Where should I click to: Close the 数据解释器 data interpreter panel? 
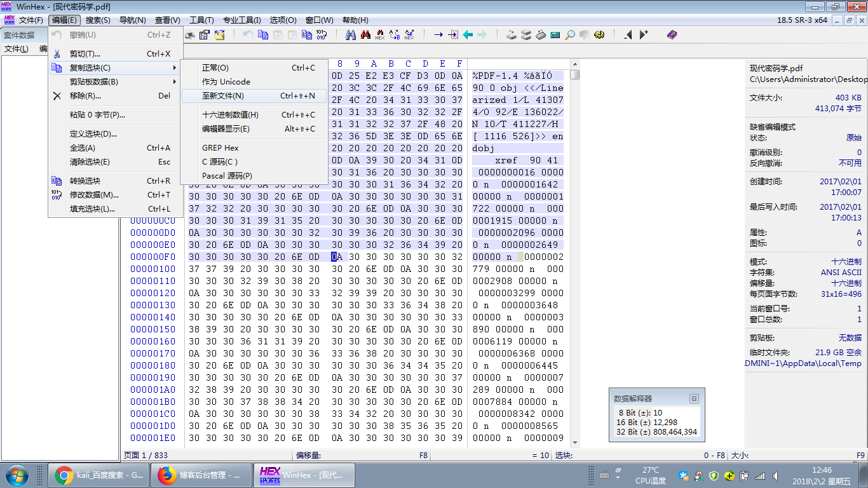point(694,398)
